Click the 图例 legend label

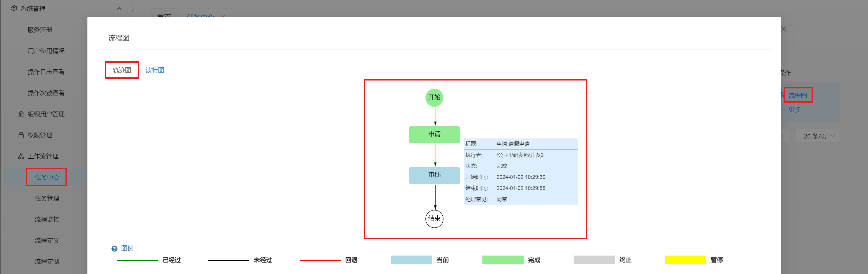tap(127, 248)
